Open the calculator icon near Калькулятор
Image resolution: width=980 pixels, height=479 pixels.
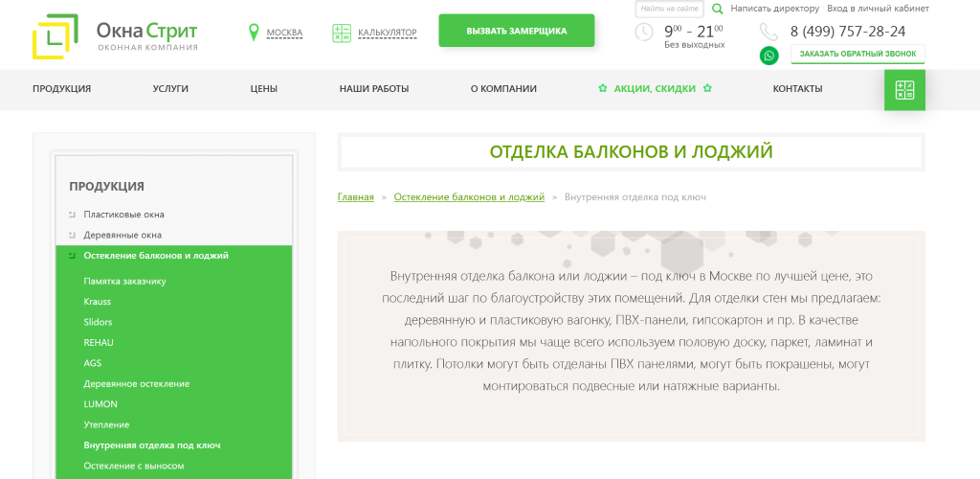coord(342,34)
